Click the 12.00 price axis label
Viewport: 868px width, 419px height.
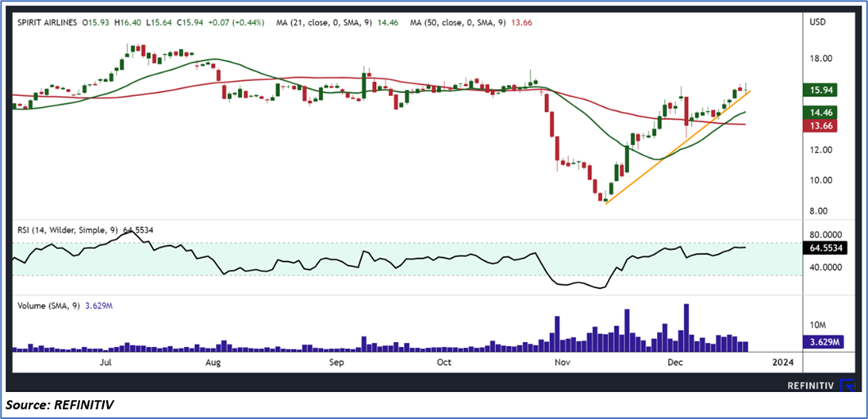pos(822,150)
